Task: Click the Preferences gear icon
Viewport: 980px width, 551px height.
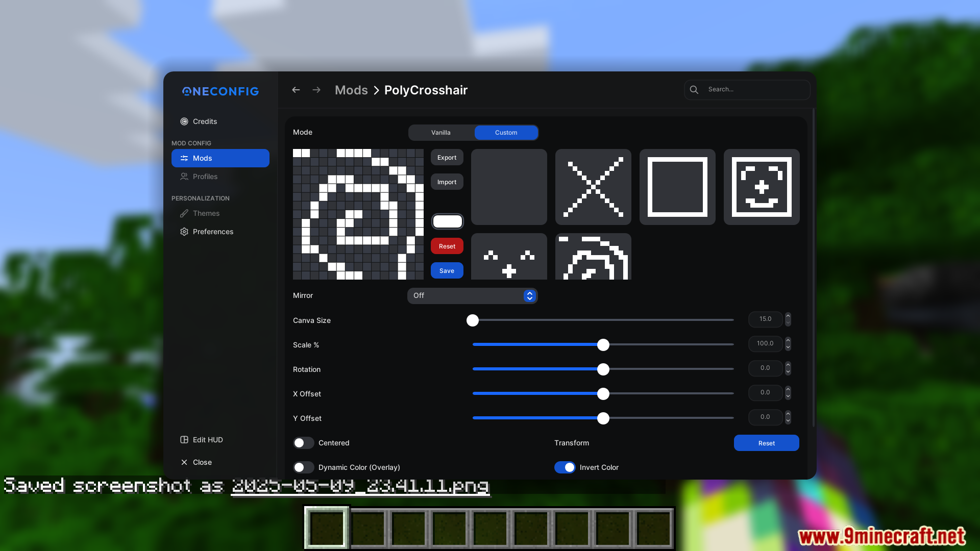Action: coord(184,232)
